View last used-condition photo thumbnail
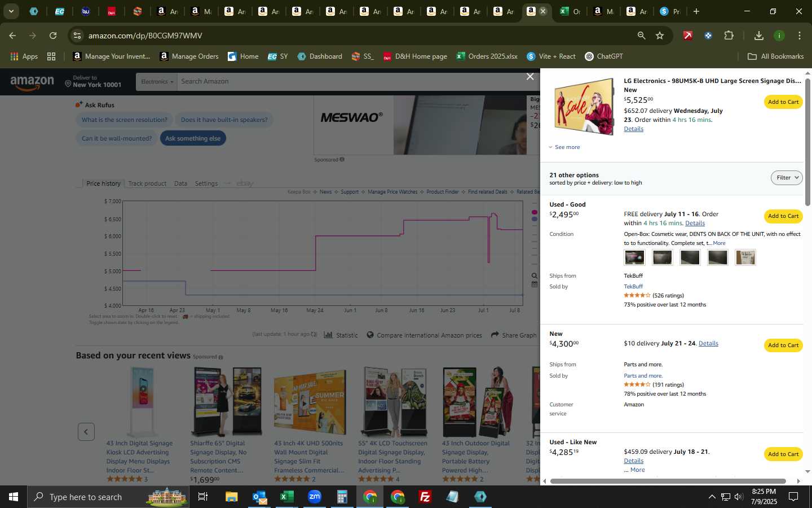This screenshot has height=508, width=812. (x=745, y=257)
